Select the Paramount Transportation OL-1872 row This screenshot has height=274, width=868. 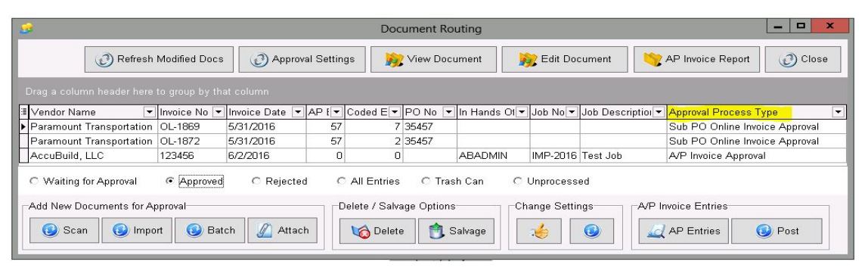[433, 142]
